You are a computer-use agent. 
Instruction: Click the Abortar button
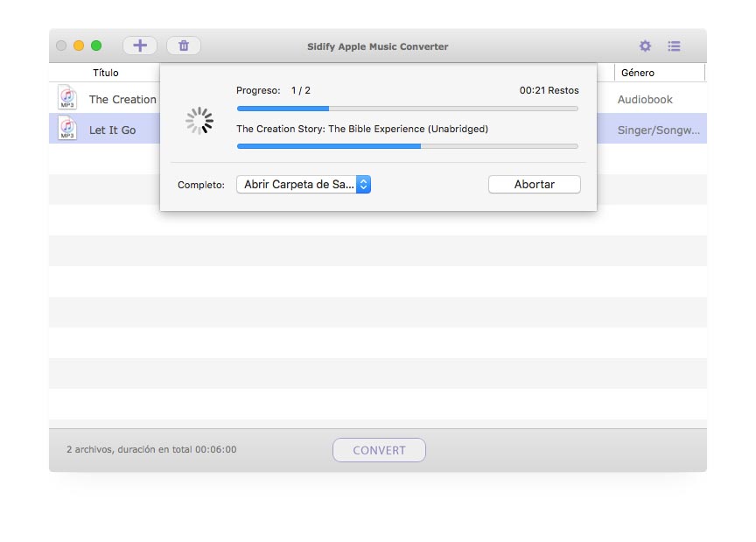tap(535, 185)
